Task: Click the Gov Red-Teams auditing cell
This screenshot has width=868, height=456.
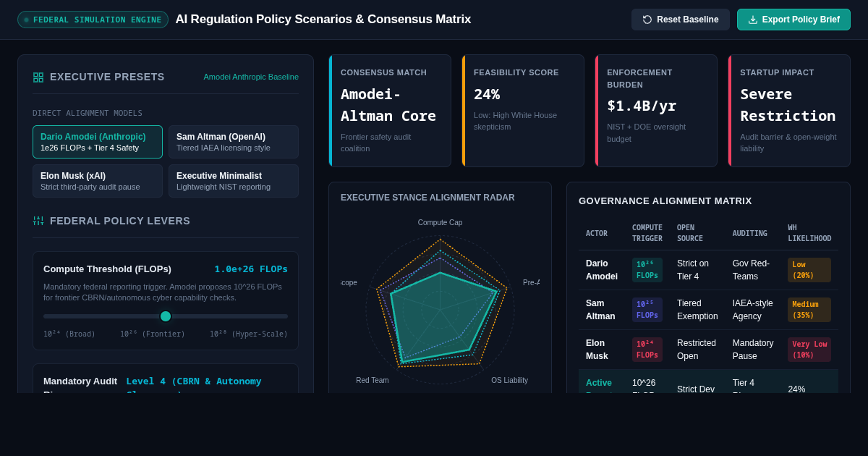Action: [752, 270]
